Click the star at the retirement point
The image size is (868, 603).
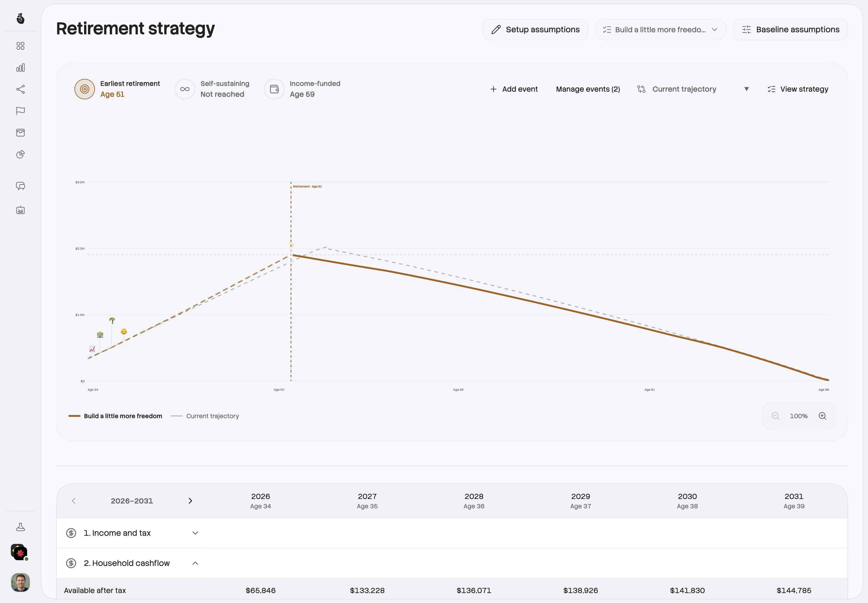[x=291, y=245]
